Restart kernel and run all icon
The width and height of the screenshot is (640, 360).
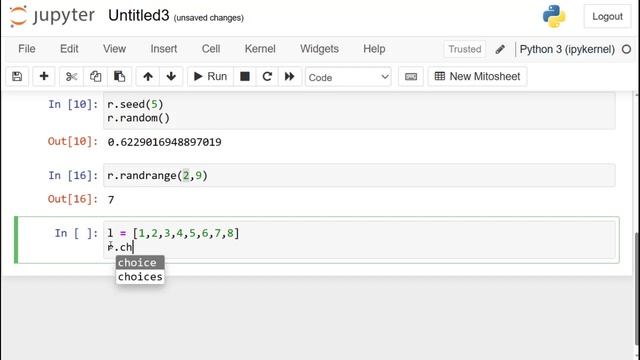[289, 76]
